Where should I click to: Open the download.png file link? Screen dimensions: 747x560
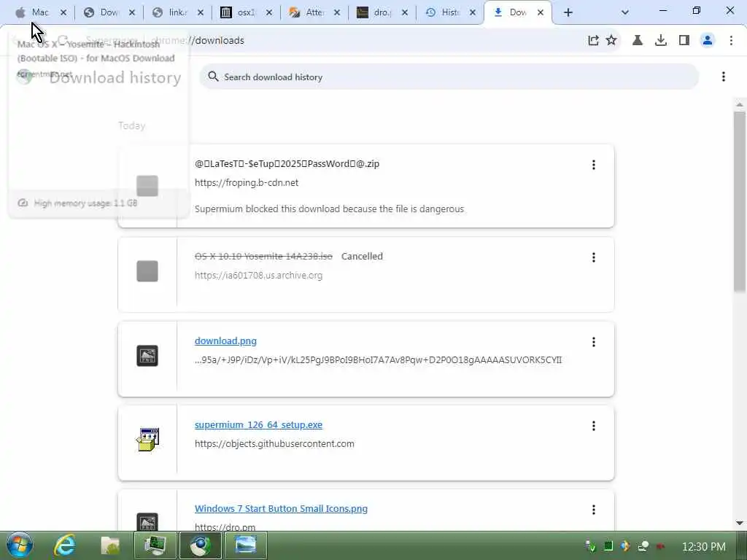225,341
